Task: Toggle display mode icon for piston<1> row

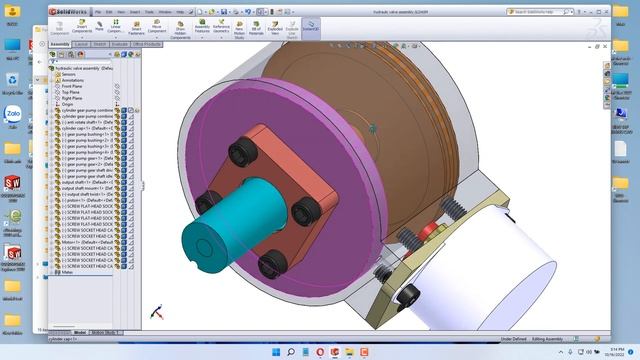Action: (124, 200)
